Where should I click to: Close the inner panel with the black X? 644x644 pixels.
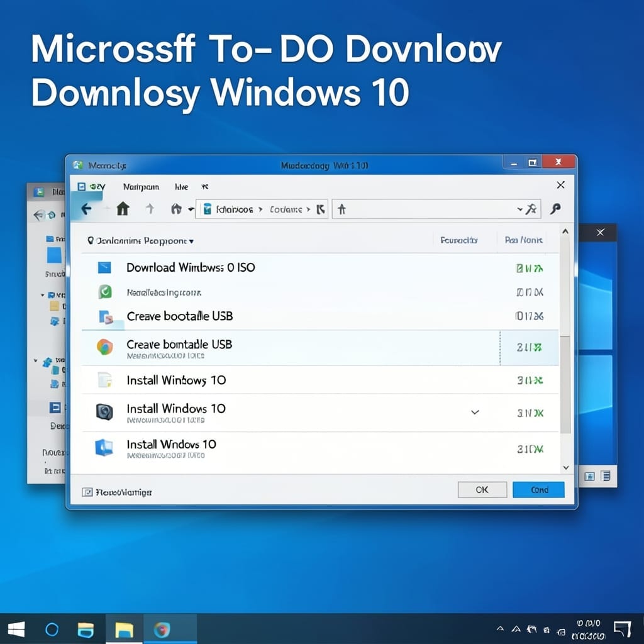560,185
